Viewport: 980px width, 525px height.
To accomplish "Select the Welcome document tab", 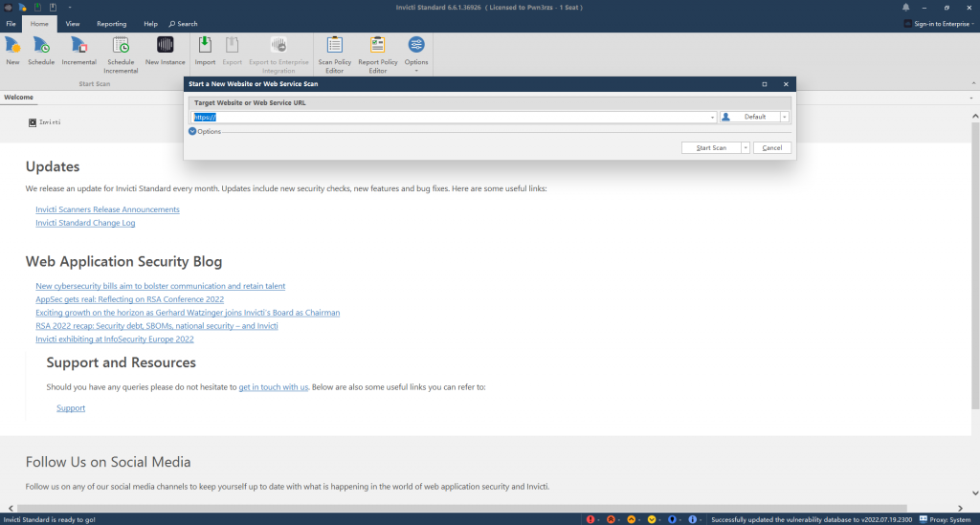I will point(19,98).
